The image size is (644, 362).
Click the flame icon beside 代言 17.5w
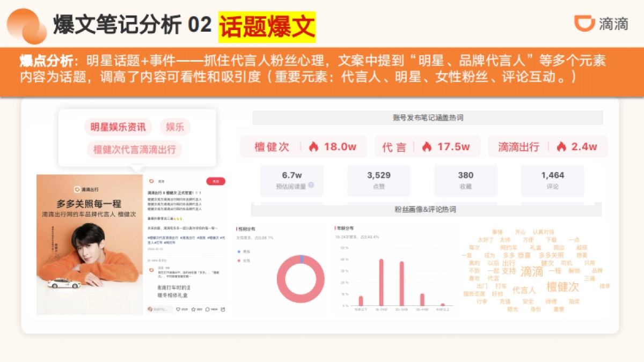pyautogui.click(x=428, y=146)
